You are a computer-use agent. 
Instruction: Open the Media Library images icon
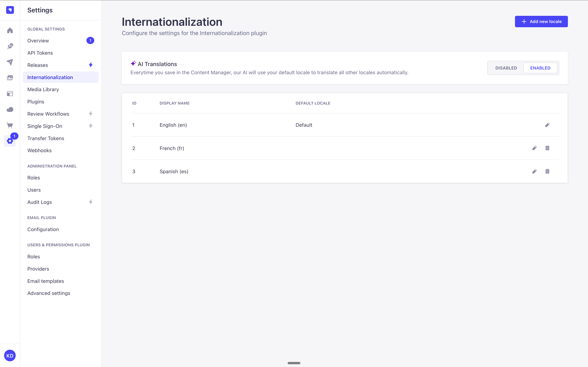pyautogui.click(x=10, y=78)
